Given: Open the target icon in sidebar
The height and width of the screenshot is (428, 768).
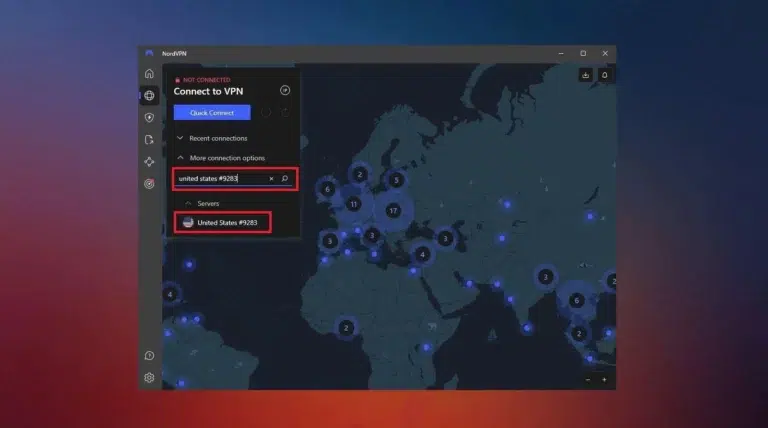Looking at the screenshot, I should click(149, 183).
